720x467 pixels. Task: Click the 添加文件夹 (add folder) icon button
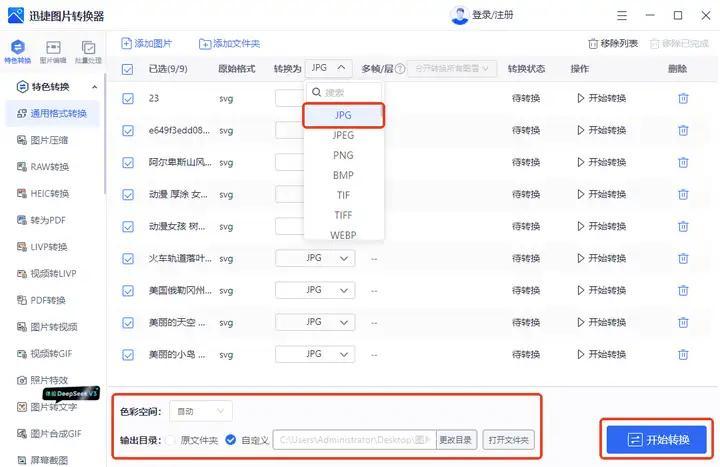[205, 44]
